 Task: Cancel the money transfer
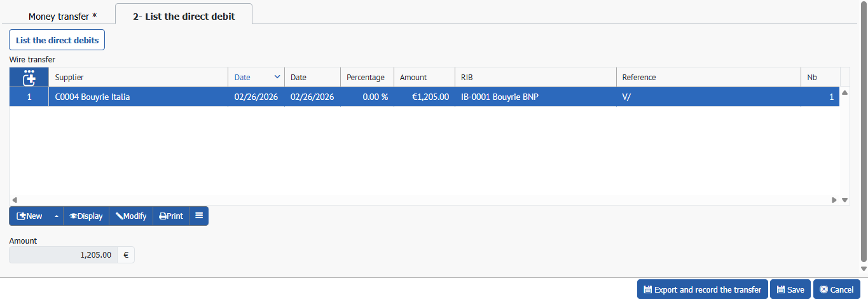(836, 289)
